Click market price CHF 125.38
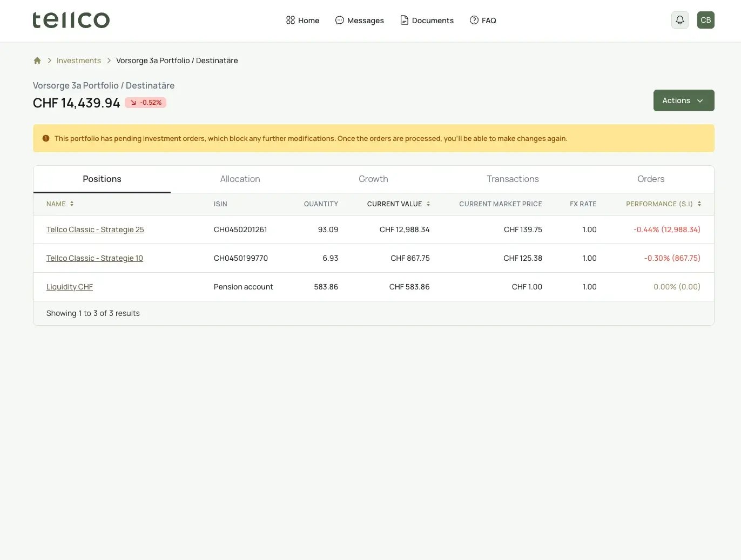The width and height of the screenshot is (741, 560). [523, 258]
